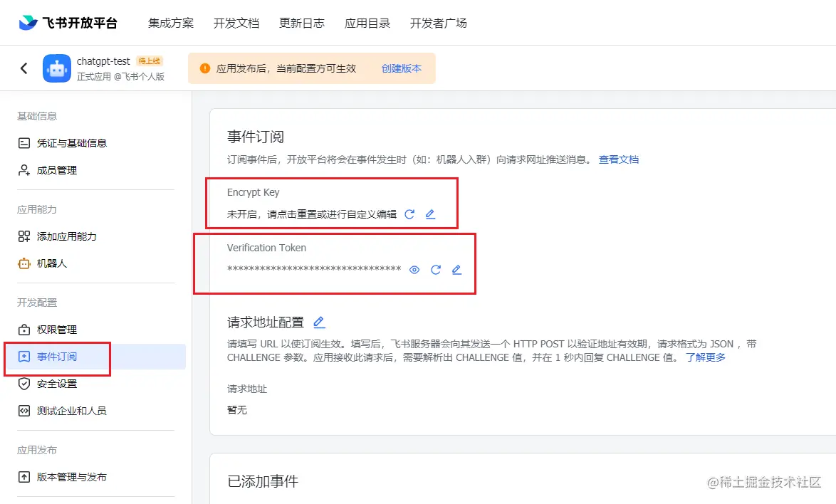Click the 事件订阅 page heading
The image size is (836, 504).
[256, 137]
